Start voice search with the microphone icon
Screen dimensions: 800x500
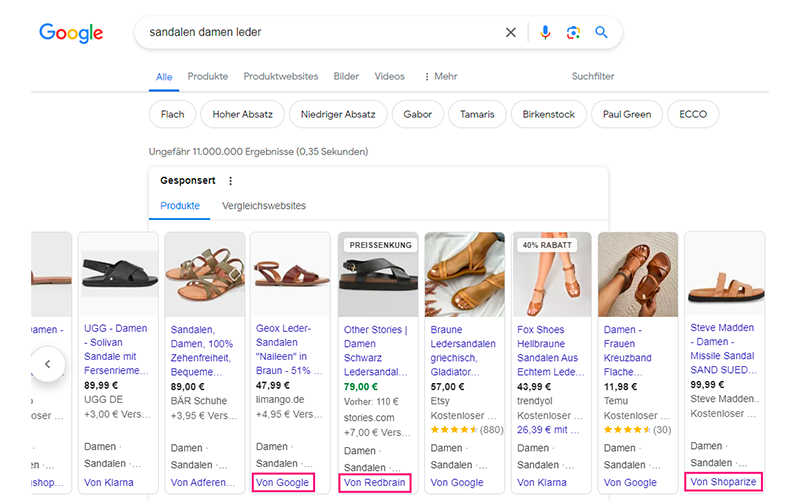tap(545, 33)
